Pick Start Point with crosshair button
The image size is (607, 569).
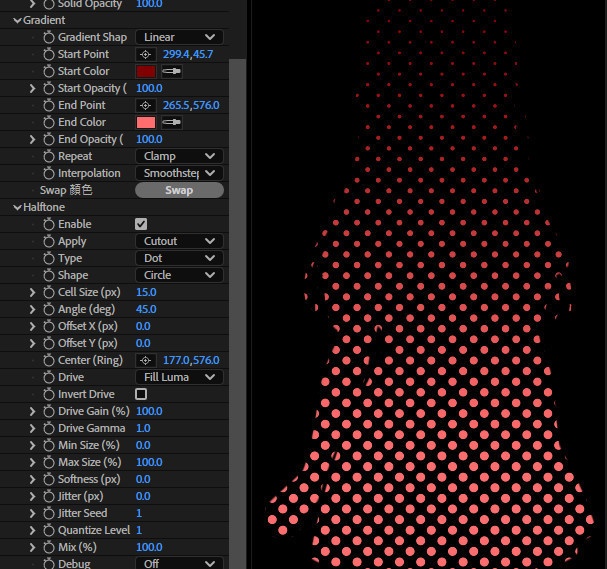(x=146, y=55)
